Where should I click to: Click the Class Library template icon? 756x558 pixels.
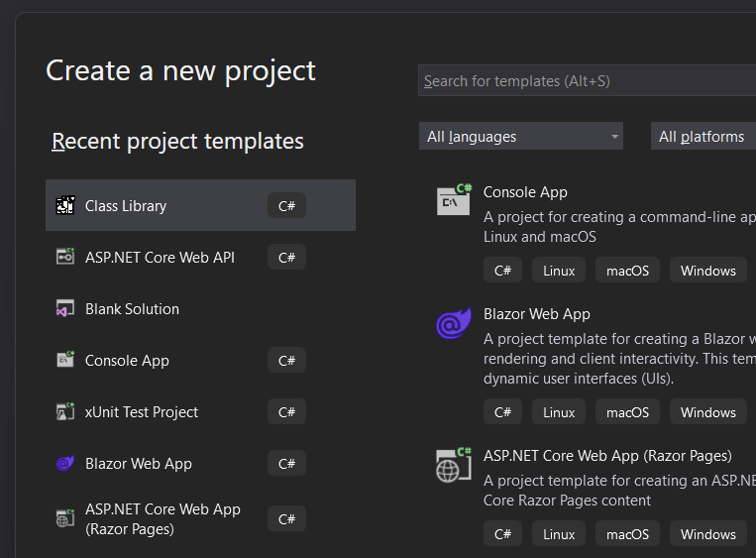(65, 206)
